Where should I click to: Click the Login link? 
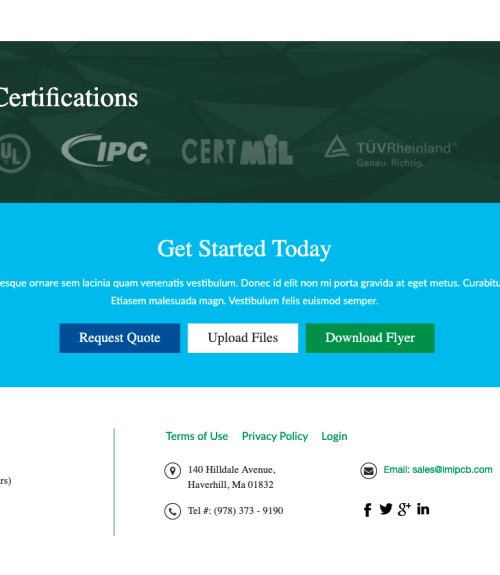pos(334,436)
